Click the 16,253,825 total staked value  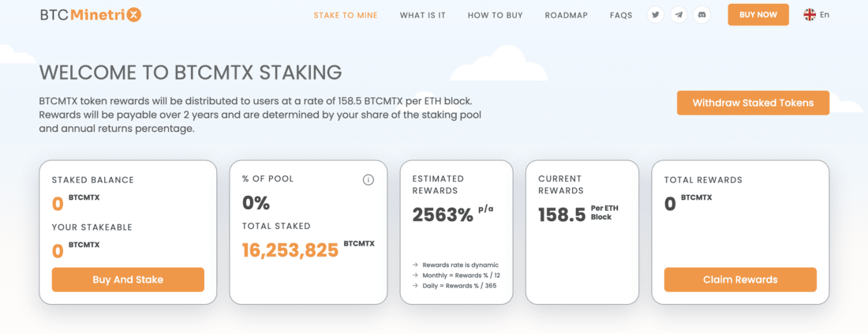click(290, 250)
